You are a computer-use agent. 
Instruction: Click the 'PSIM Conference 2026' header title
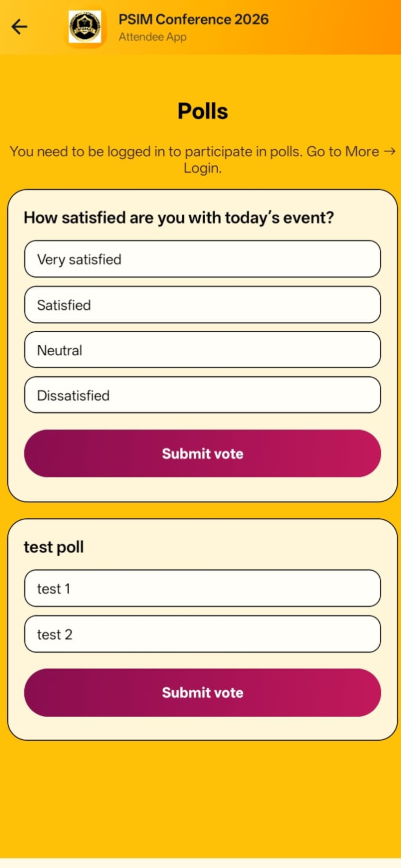coord(193,19)
